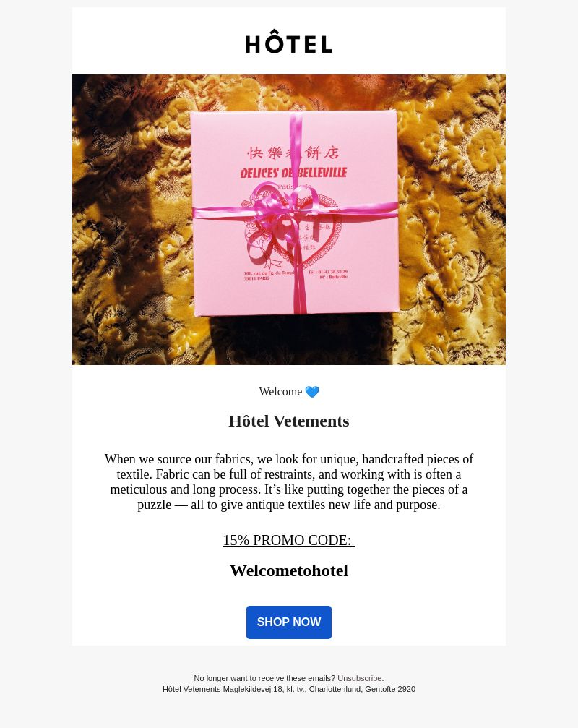Click the paragraph about sourcing fabrics
The height and width of the screenshot is (728, 578).
288,481
